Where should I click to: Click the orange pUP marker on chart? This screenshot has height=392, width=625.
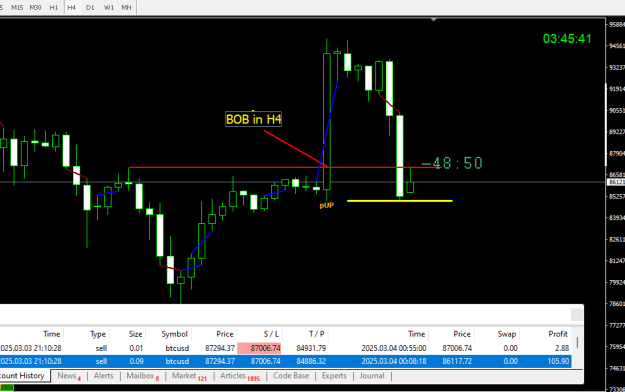326,205
